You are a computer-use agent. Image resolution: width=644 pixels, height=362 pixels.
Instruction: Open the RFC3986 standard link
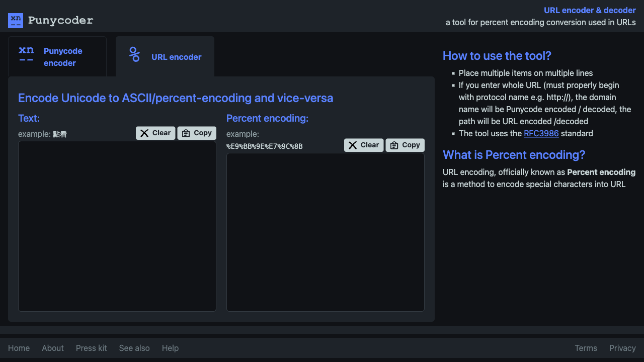click(x=541, y=133)
